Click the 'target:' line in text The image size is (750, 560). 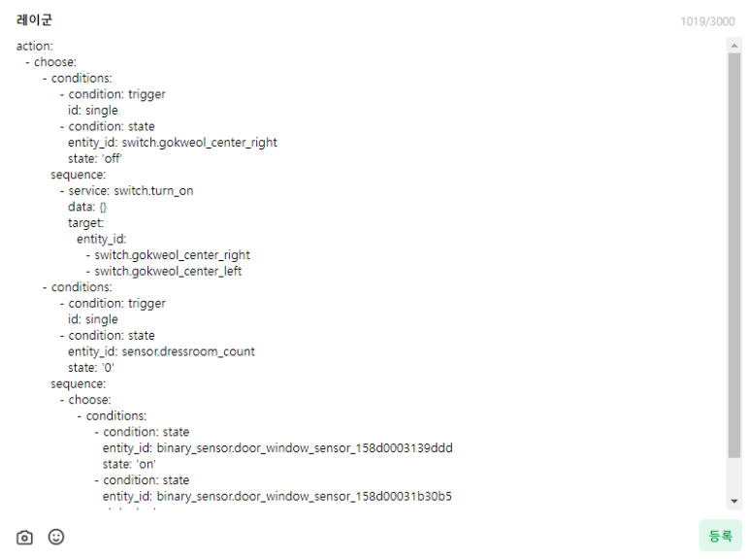85,223
